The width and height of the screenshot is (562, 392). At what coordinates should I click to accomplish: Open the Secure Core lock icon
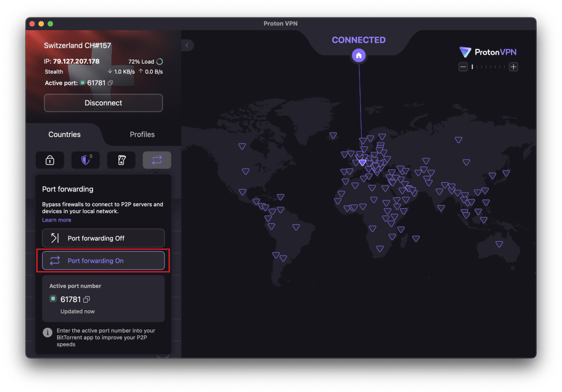click(50, 160)
